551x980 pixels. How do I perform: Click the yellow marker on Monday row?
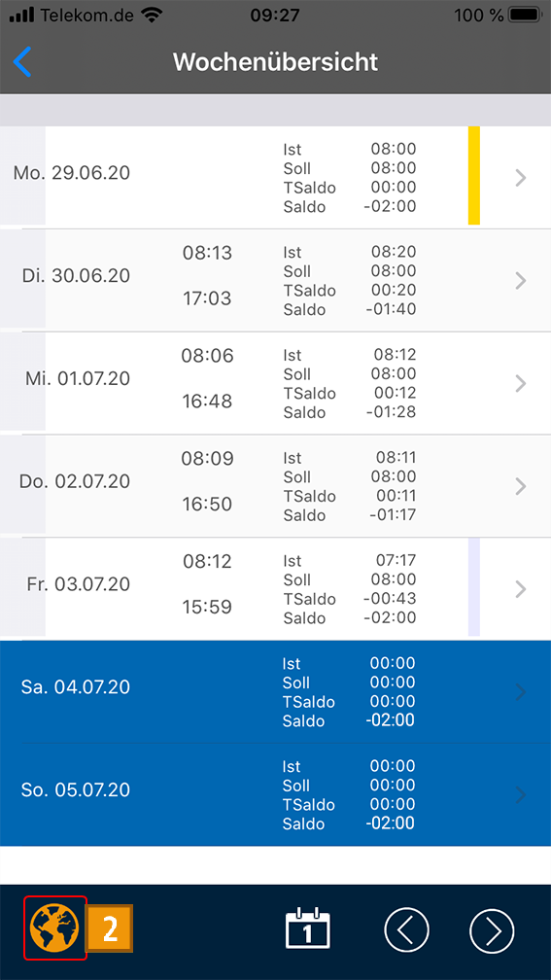(x=474, y=176)
